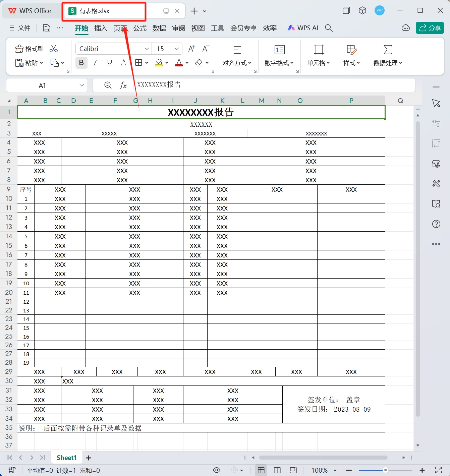Click the Cut scissors icon
The height and width of the screenshot is (476, 450).
54,49
